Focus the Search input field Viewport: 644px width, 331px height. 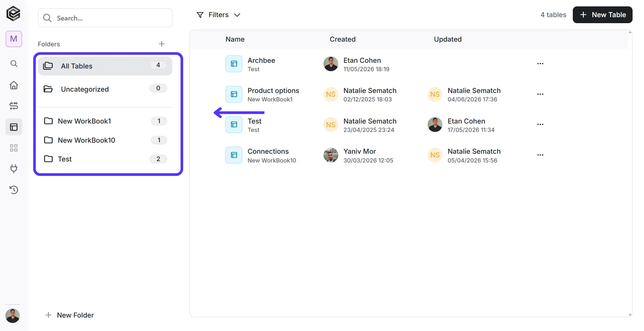(105, 18)
